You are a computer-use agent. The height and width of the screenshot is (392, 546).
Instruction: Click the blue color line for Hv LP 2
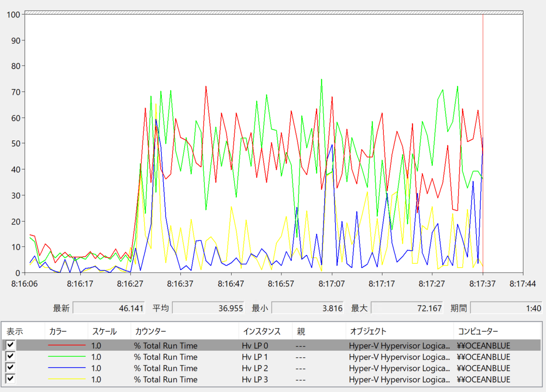tap(67, 368)
